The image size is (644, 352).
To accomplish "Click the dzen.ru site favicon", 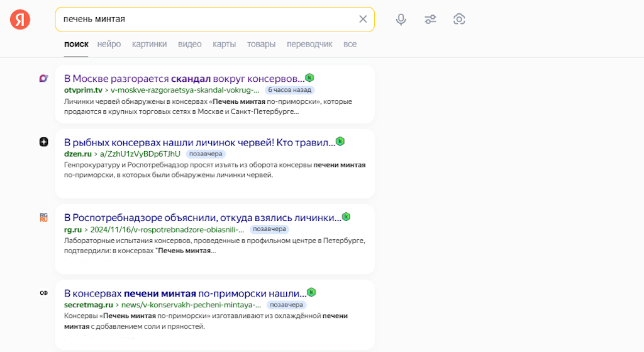I will coord(43,142).
